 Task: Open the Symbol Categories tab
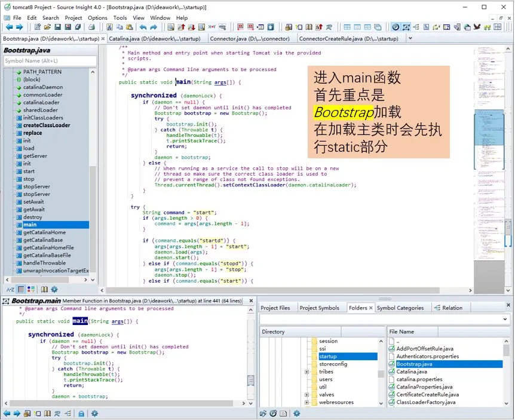click(400, 308)
